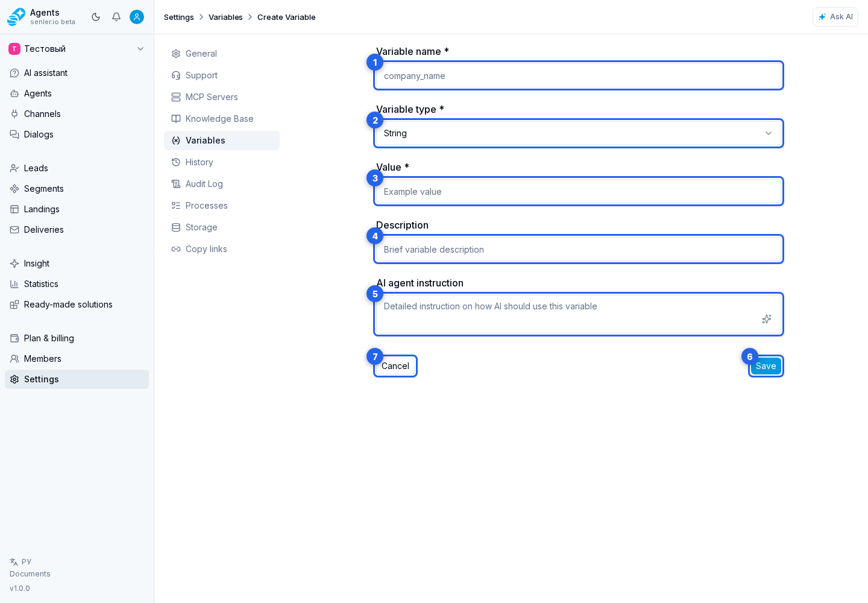This screenshot has width=868, height=603.
Task: Click the History clock icon
Action: click(176, 162)
